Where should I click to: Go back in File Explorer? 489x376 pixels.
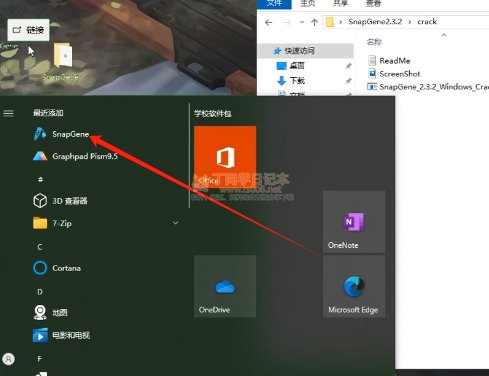(269, 22)
